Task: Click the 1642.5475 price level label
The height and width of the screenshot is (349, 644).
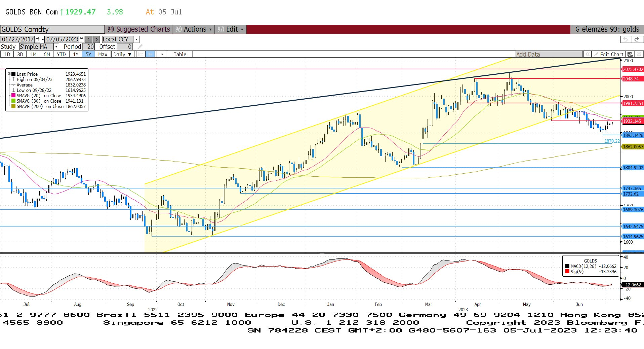Action: tap(633, 226)
